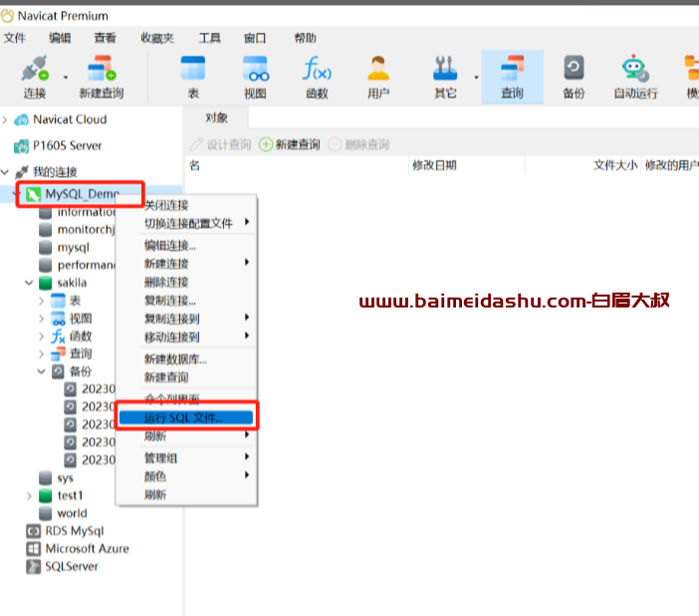Select the sakila green database icon
Viewport: 699px width, 616px height.
click(x=46, y=283)
